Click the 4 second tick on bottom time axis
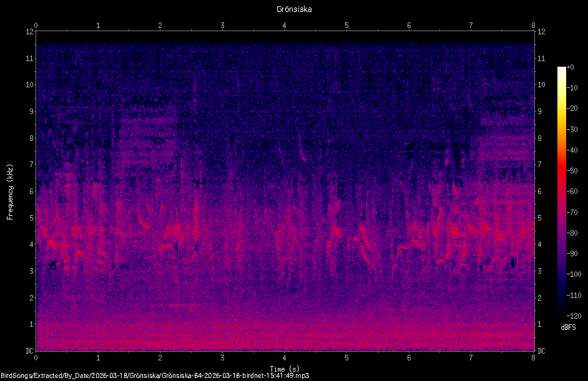The image size is (588, 381). click(284, 358)
